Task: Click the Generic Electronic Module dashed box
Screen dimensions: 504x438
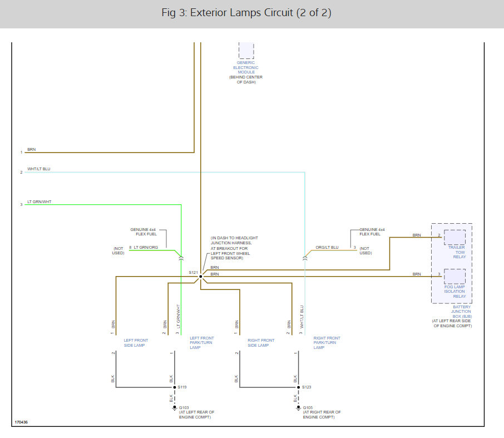Action: (246, 50)
